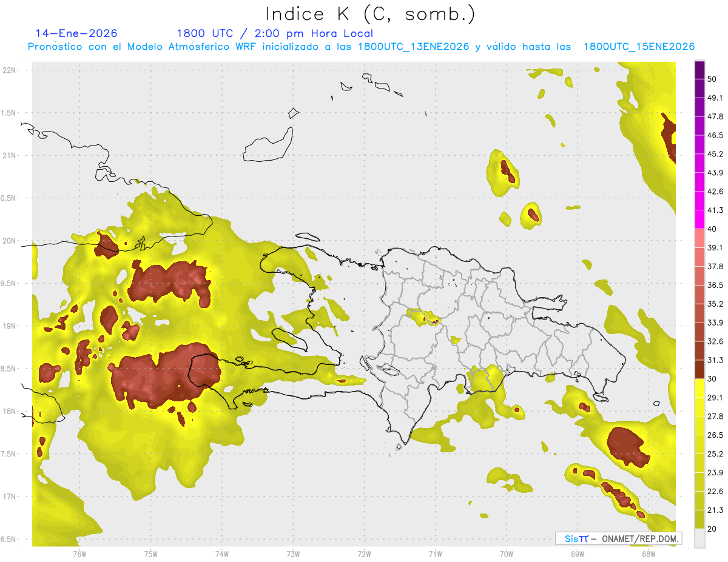
Task: Pick the magenta swatch between 40 and 41.3
Action: pos(699,219)
